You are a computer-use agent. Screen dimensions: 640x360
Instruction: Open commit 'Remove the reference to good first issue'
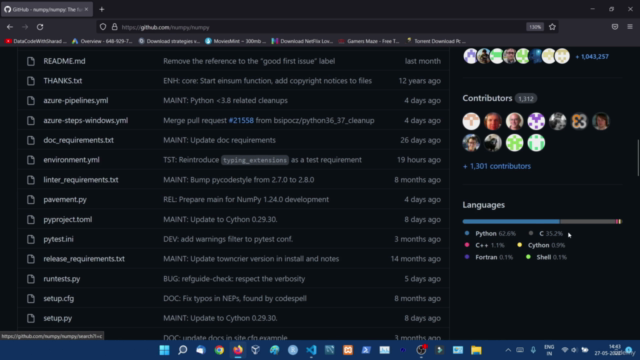tap(249, 61)
